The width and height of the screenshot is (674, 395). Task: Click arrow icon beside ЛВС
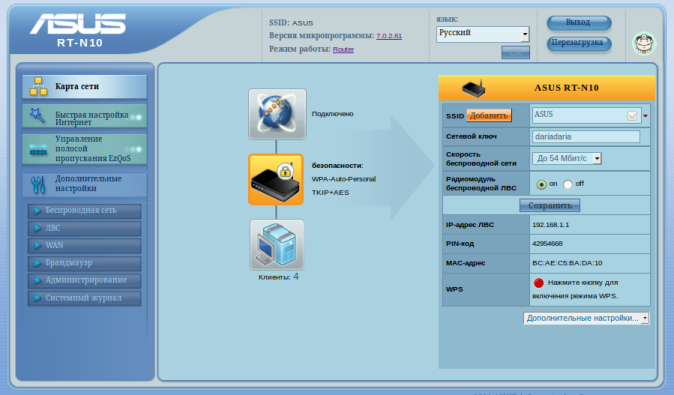click(x=37, y=228)
